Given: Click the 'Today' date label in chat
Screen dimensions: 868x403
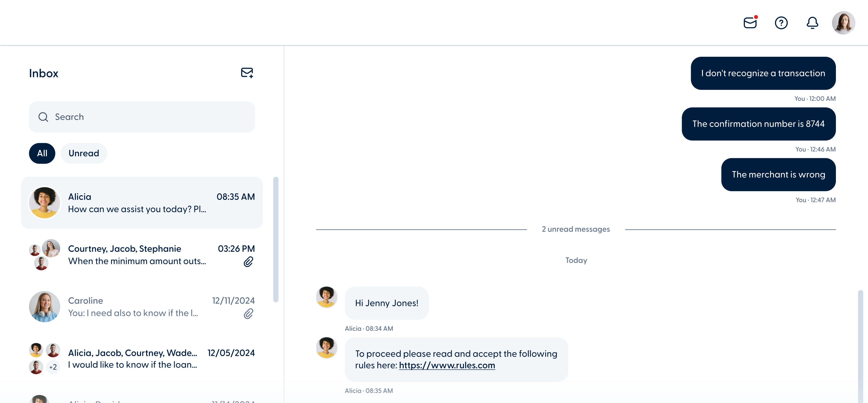Looking at the screenshot, I should coord(576,260).
